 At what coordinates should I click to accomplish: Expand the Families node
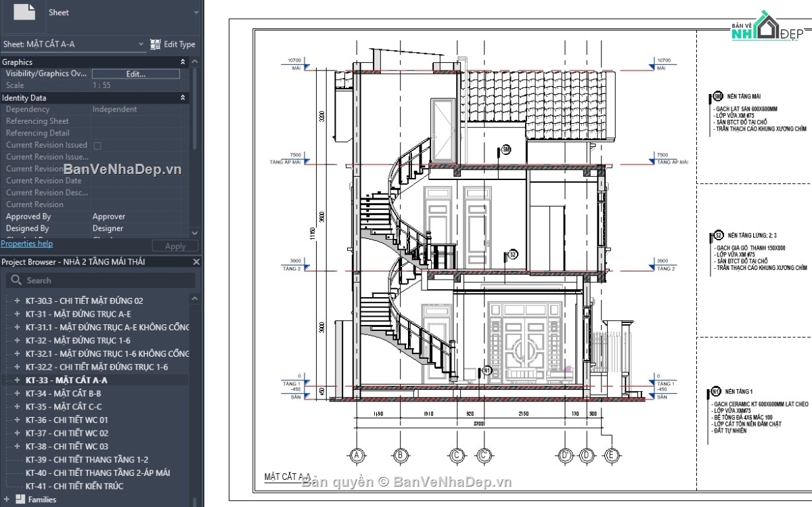(7, 500)
